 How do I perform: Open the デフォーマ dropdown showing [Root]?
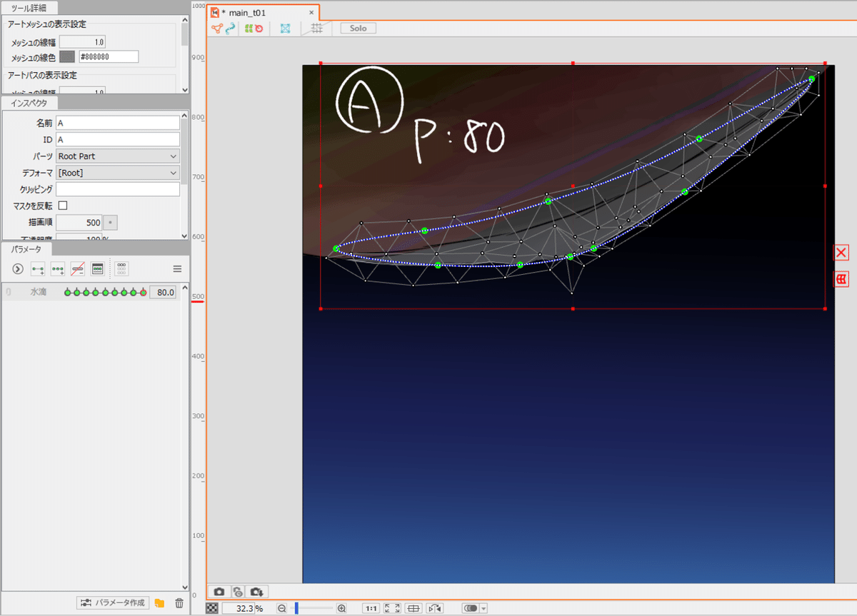click(118, 173)
